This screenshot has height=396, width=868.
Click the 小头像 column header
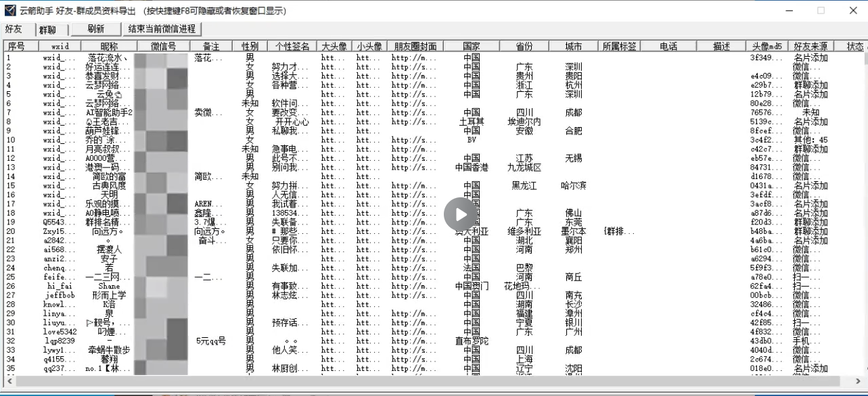(369, 46)
